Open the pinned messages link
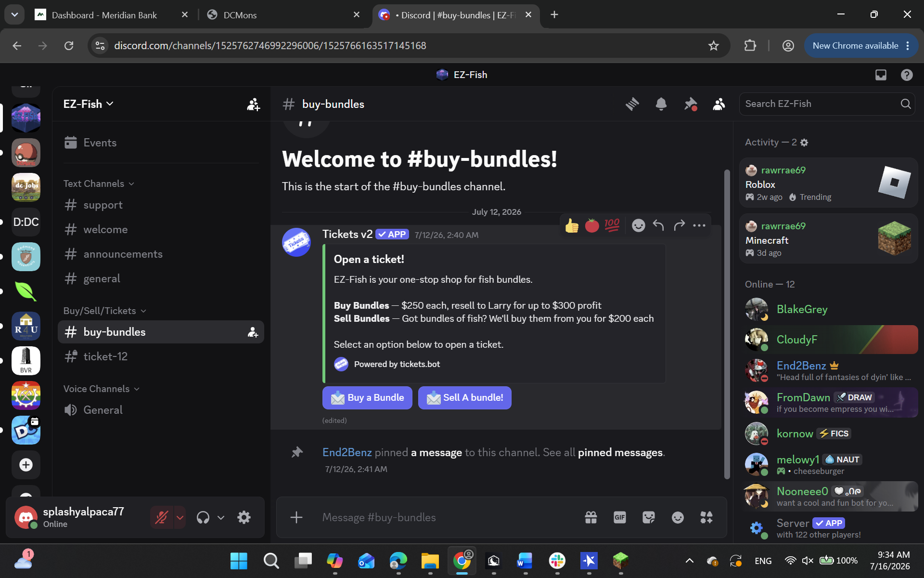 [x=620, y=452]
